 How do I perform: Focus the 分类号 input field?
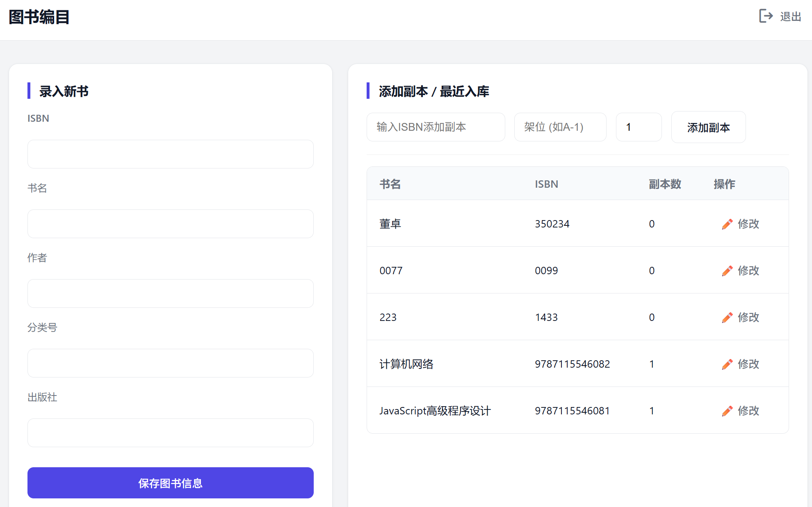click(x=170, y=363)
